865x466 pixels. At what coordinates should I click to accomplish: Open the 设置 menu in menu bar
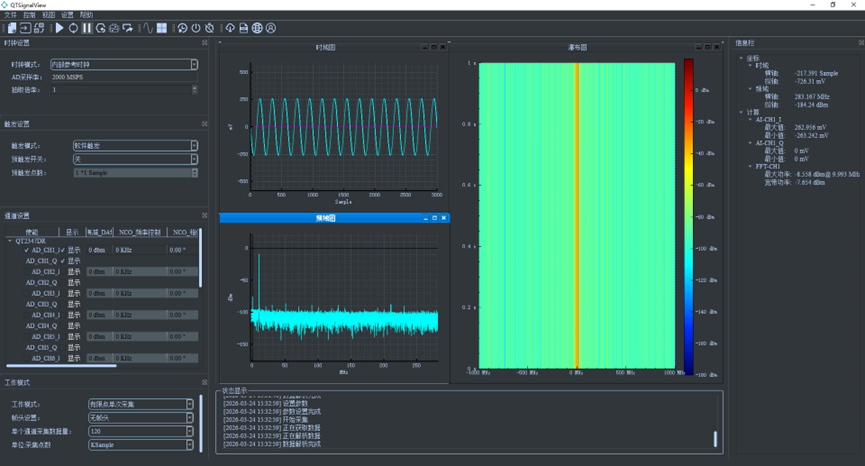point(67,15)
